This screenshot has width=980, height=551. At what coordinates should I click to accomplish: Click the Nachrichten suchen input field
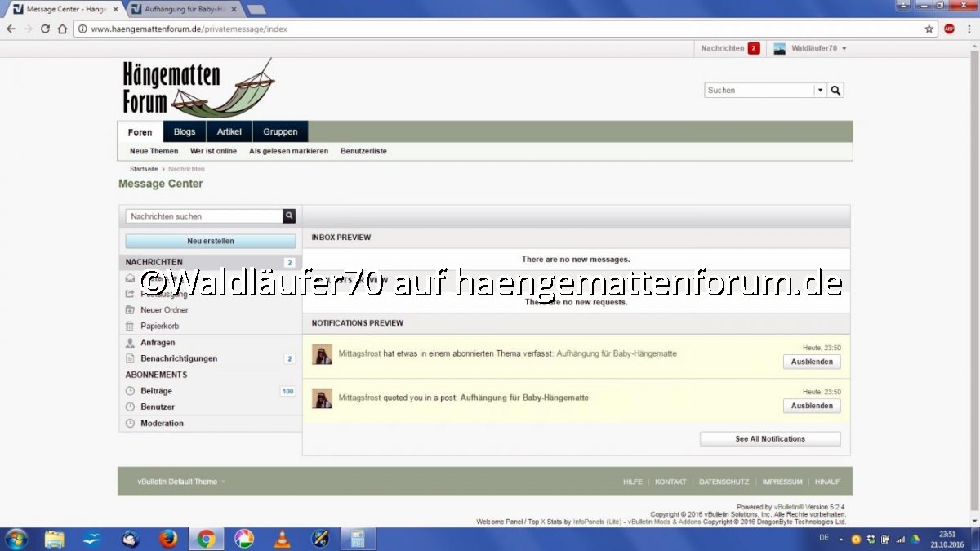(204, 216)
